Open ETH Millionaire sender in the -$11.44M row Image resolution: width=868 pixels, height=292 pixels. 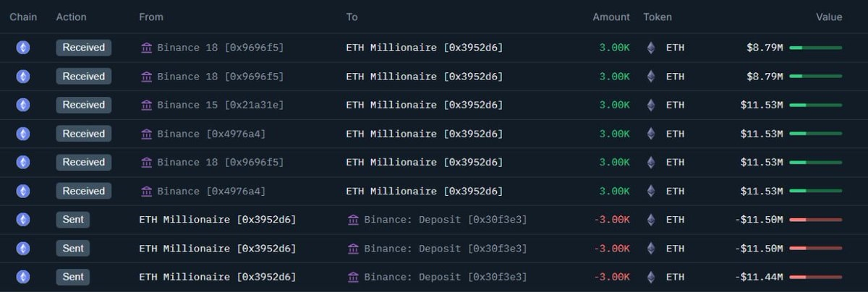click(217, 277)
